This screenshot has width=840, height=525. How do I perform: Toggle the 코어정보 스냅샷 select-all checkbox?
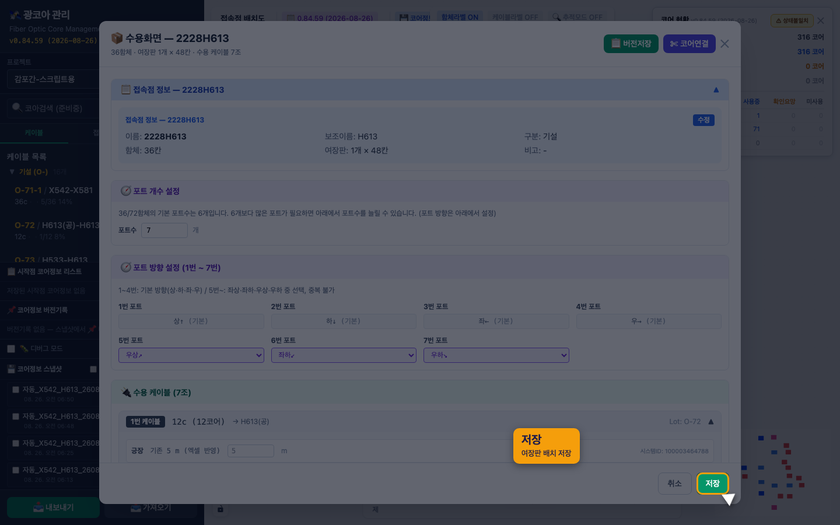point(93,369)
